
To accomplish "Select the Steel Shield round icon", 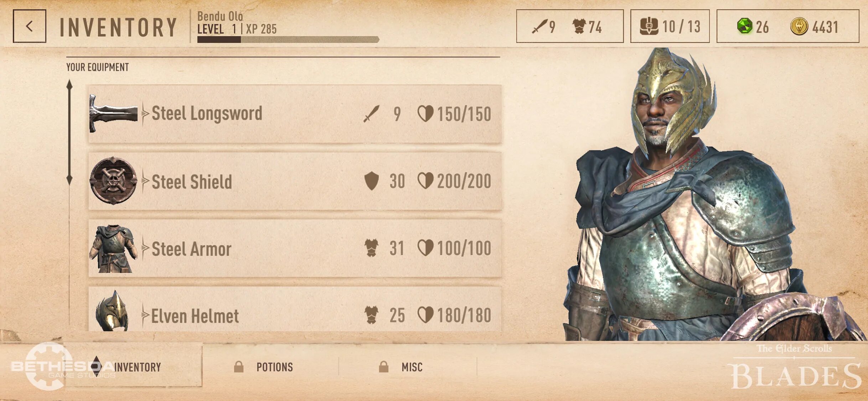I will (x=113, y=180).
